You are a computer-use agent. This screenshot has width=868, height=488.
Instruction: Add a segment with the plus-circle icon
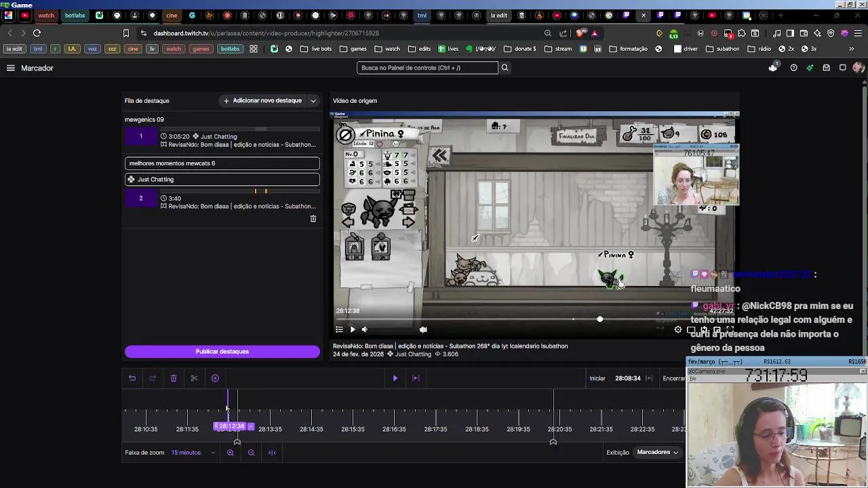pyautogui.click(x=215, y=378)
